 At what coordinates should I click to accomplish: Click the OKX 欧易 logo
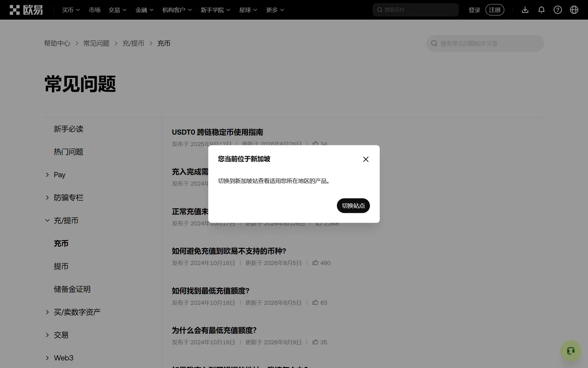26,10
